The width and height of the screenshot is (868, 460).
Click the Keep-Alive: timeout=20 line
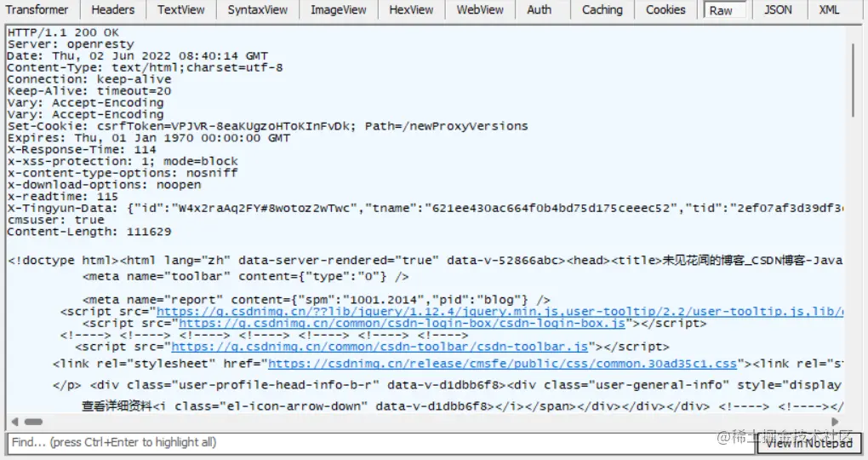[89, 90]
